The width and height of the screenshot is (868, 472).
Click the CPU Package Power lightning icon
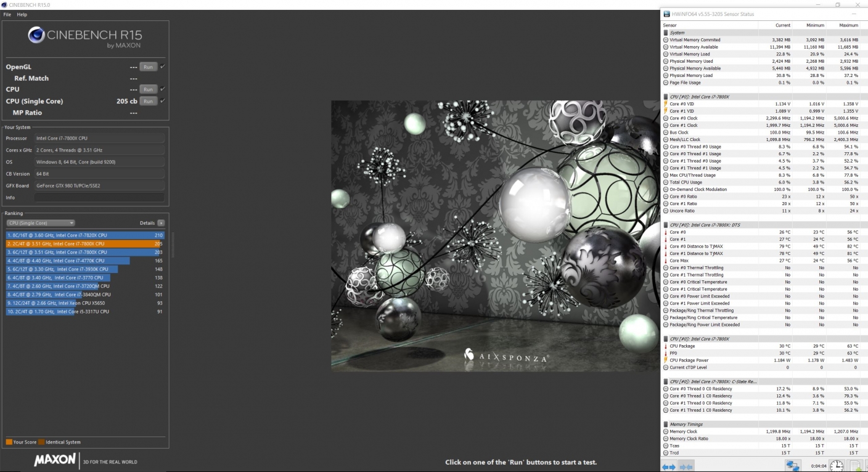click(x=666, y=360)
